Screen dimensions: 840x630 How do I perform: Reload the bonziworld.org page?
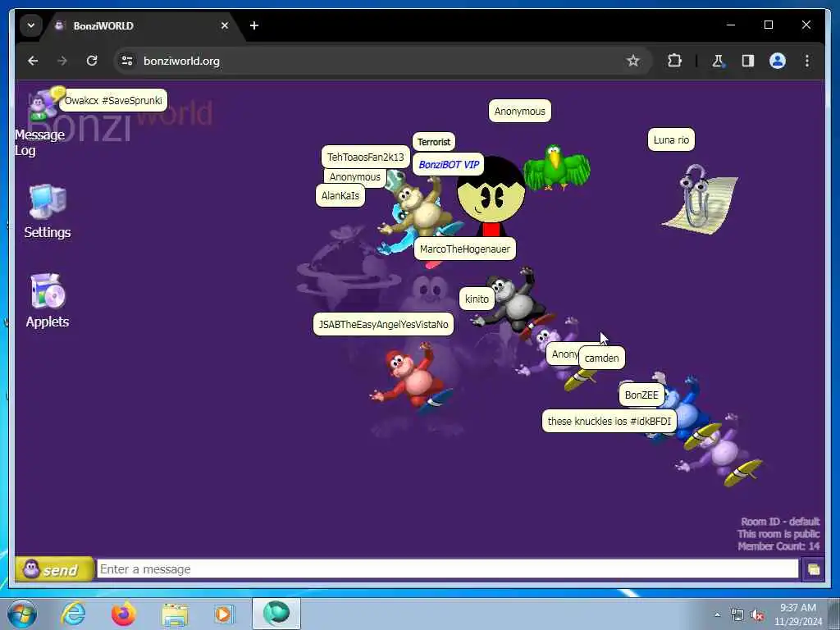coord(92,61)
